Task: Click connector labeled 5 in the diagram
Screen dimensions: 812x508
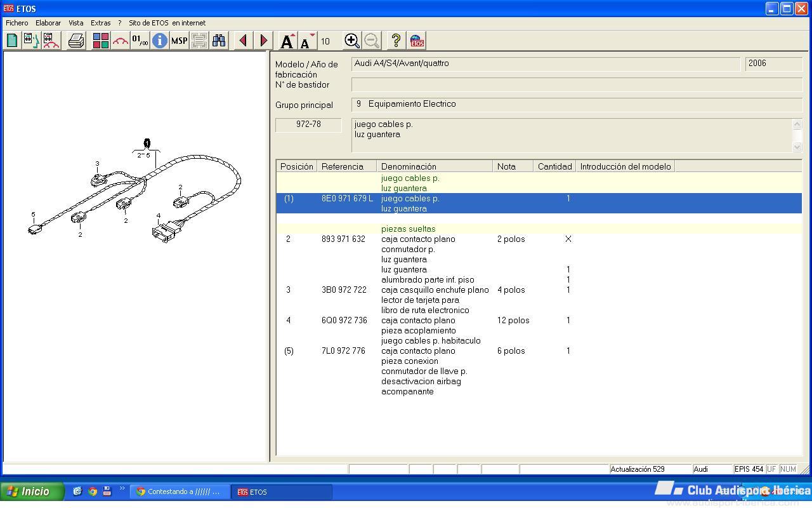Action: pyautogui.click(x=34, y=229)
